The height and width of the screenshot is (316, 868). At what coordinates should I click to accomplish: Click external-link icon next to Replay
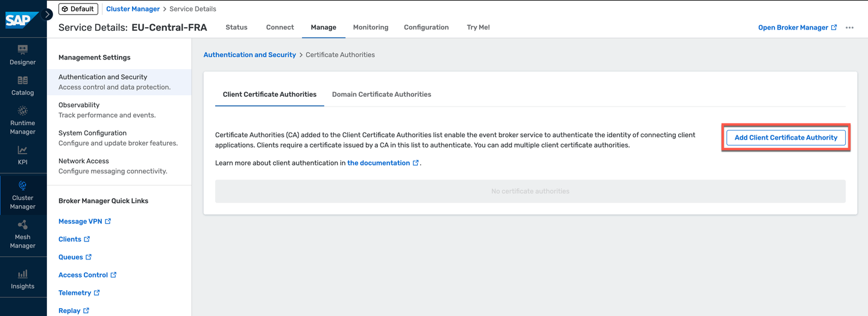[x=86, y=311]
